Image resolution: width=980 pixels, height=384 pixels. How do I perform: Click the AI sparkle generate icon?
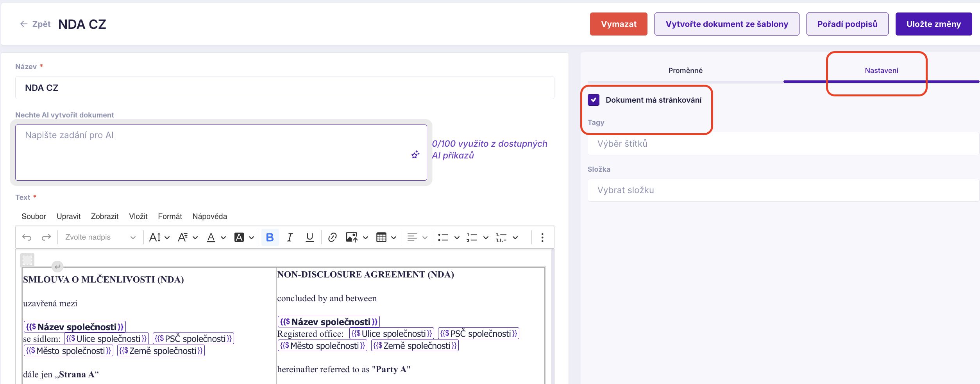[415, 155]
